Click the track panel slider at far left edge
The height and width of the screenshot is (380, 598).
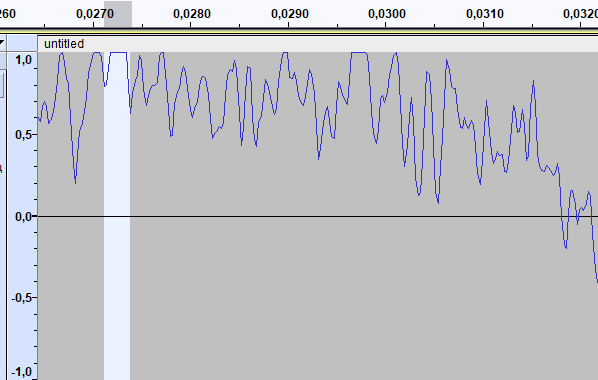point(2,84)
